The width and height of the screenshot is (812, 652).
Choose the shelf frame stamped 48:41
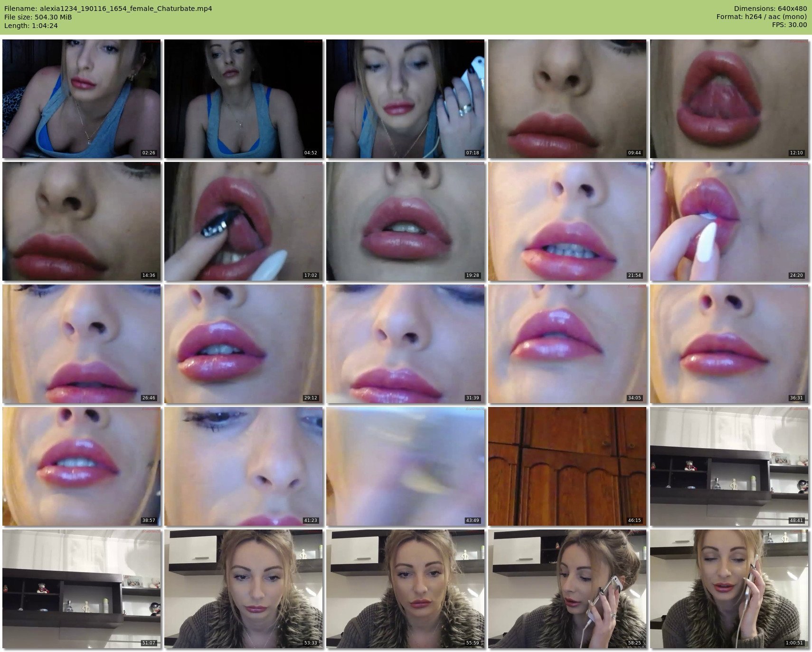coord(729,466)
